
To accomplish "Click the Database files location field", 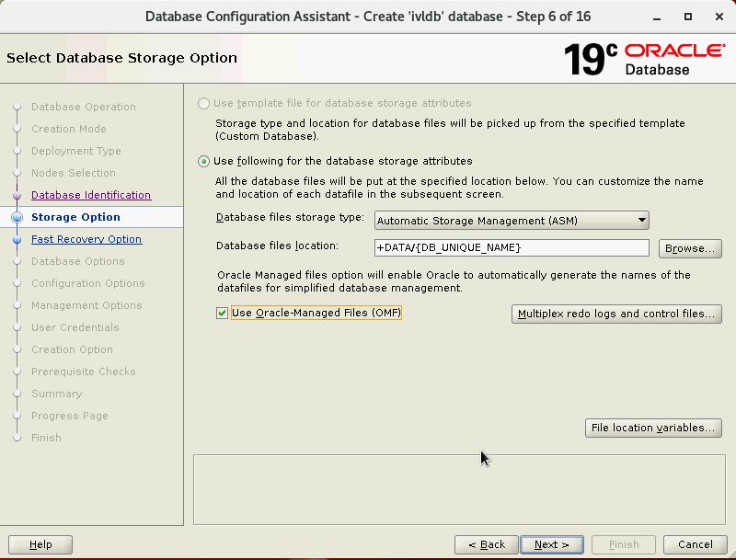I will point(512,248).
